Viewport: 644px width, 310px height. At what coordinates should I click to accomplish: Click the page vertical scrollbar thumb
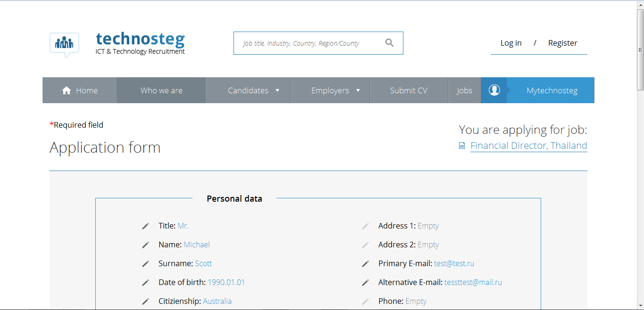tap(640, 49)
